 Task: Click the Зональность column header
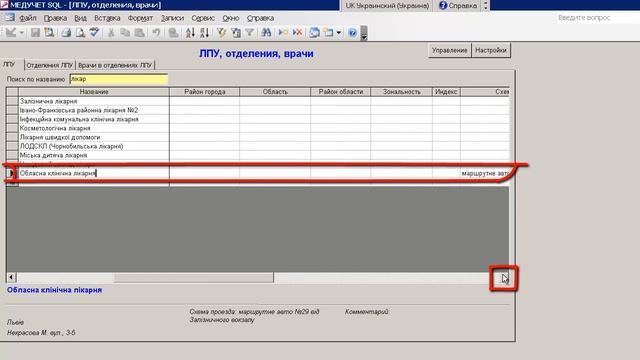[402, 92]
